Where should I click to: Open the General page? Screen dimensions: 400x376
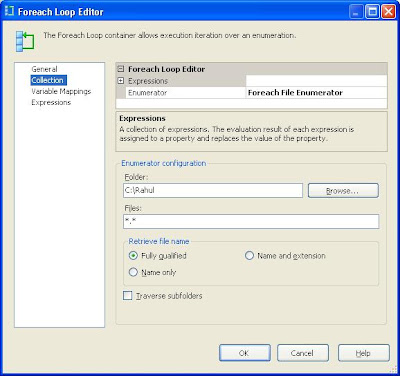[x=44, y=69]
